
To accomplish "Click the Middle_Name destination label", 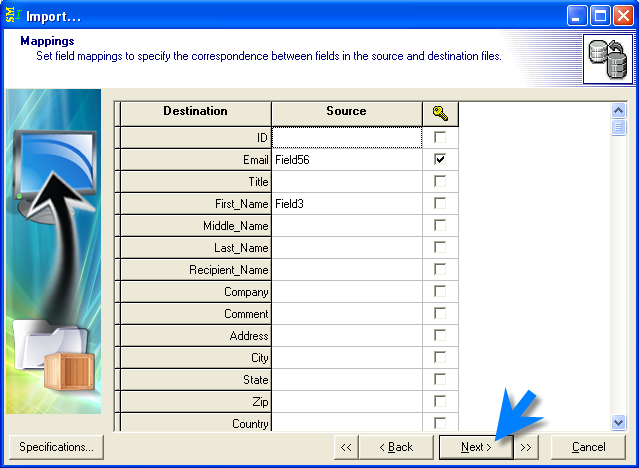I will pos(236,226).
